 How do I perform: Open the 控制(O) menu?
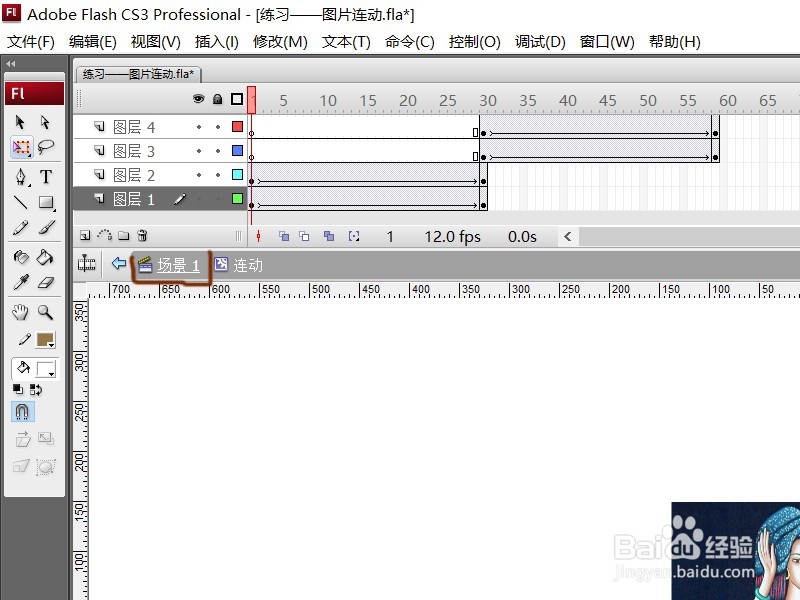tap(474, 42)
